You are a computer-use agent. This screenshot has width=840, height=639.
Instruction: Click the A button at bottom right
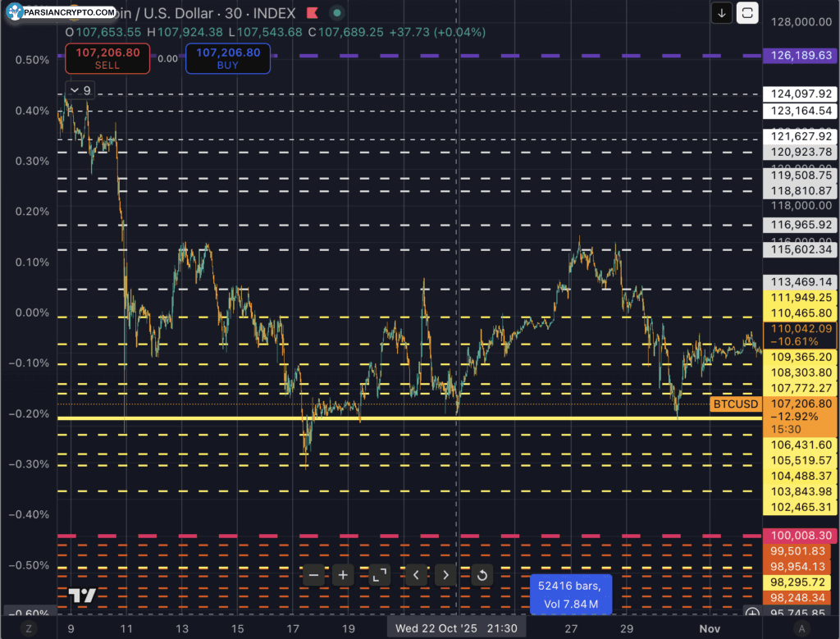[x=801, y=629]
